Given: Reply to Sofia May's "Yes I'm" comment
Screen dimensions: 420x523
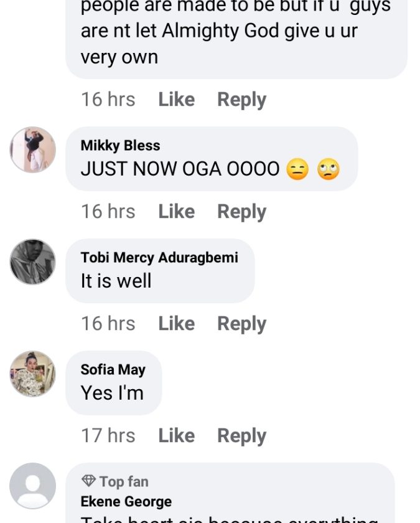Looking at the screenshot, I should (x=241, y=436).
